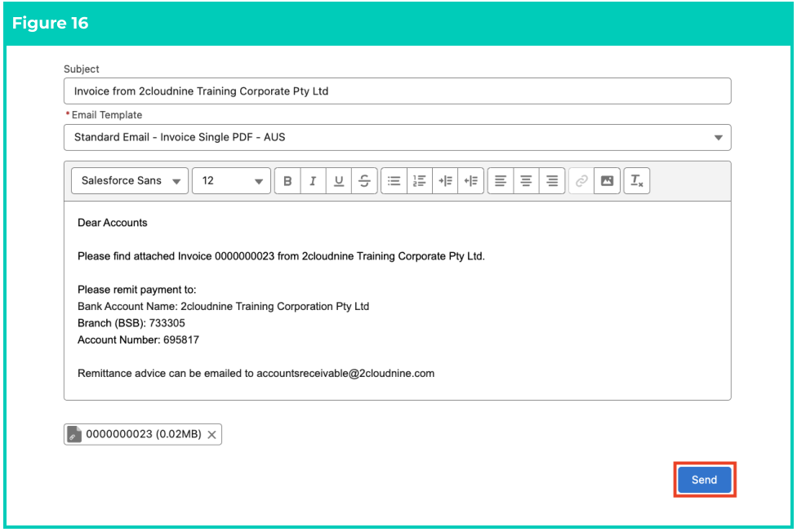Decrease paragraph indent
This screenshot has width=797, height=532.
pos(470,181)
